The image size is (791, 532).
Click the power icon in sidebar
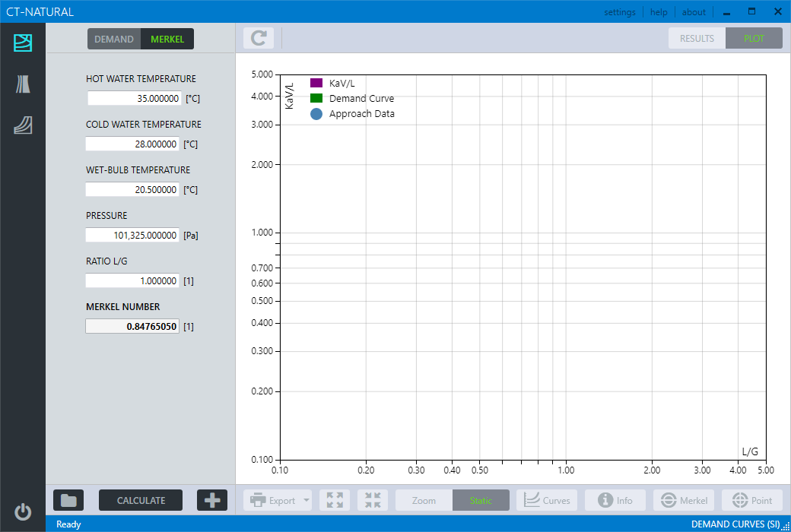(23, 512)
